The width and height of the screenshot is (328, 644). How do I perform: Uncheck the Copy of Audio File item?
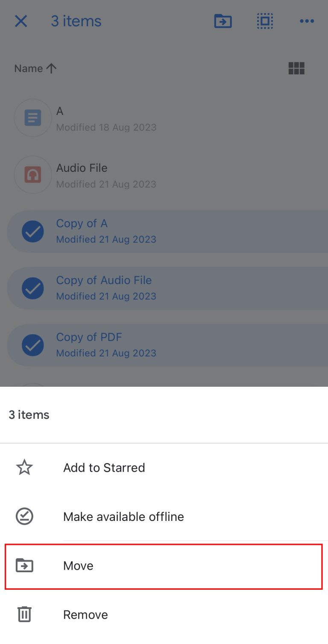(x=33, y=288)
